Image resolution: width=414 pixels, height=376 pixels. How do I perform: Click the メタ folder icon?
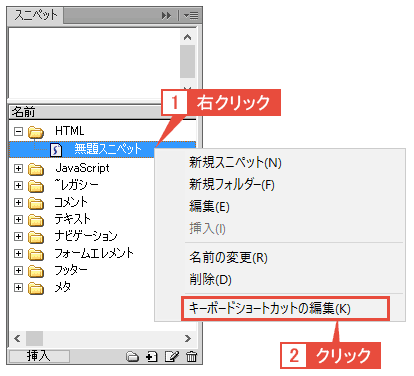point(36,288)
